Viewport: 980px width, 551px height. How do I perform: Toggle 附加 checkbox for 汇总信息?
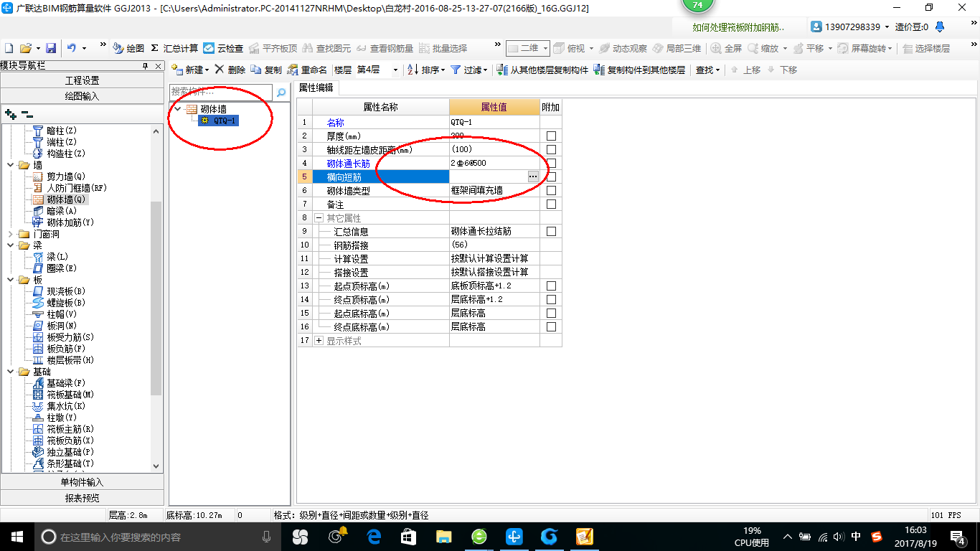click(551, 231)
